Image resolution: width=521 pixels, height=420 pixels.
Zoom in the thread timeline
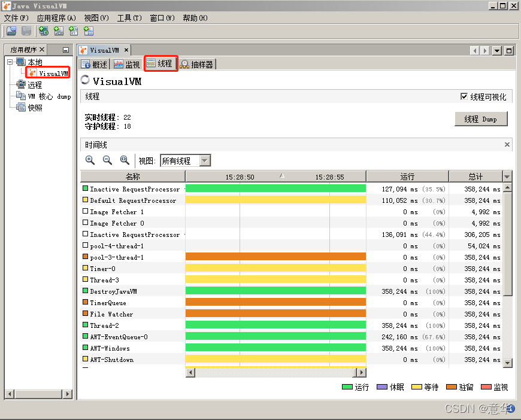tap(90, 160)
